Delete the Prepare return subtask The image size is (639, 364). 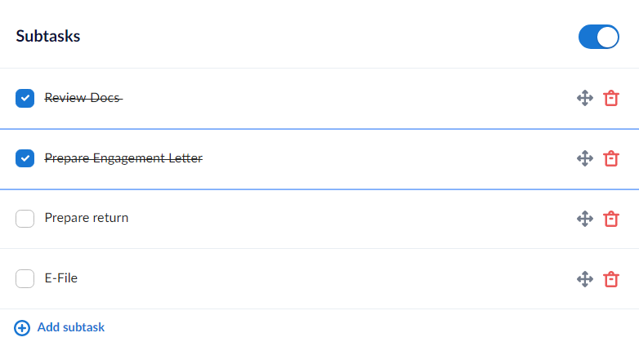point(610,219)
